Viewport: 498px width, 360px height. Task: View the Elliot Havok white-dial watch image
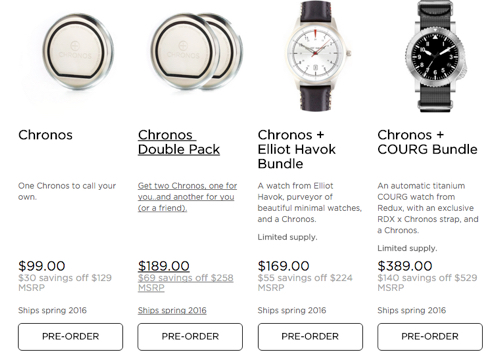pos(317,56)
